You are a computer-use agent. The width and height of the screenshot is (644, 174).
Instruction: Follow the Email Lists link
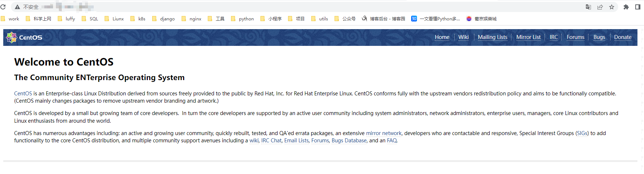pos(296,141)
